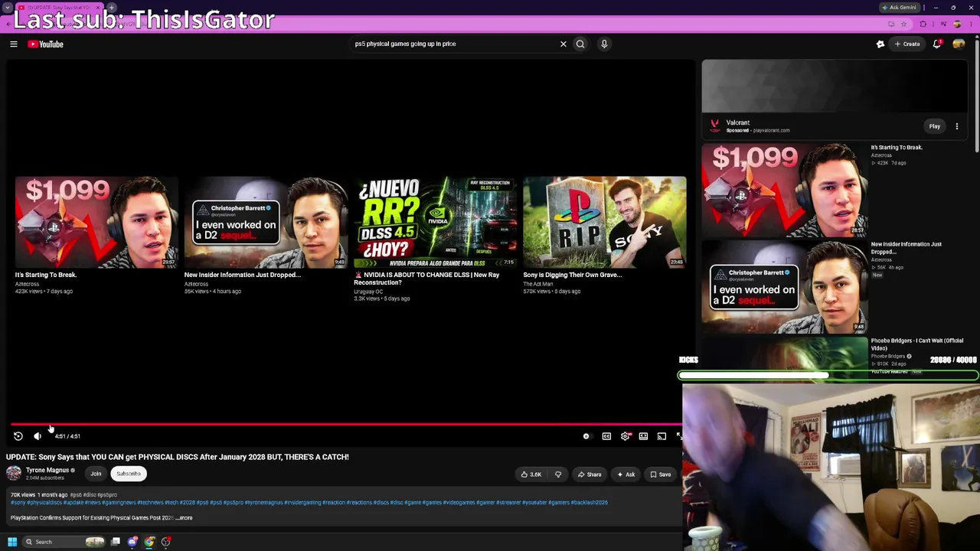
Task: Click Play on the Valorant ad
Action: coord(935,126)
